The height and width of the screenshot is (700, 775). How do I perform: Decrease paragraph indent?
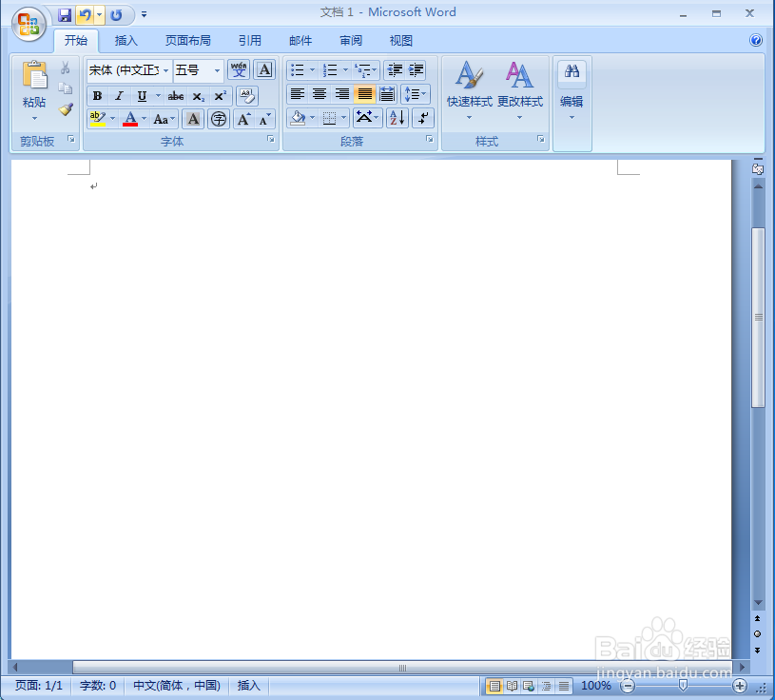pos(395,70)
